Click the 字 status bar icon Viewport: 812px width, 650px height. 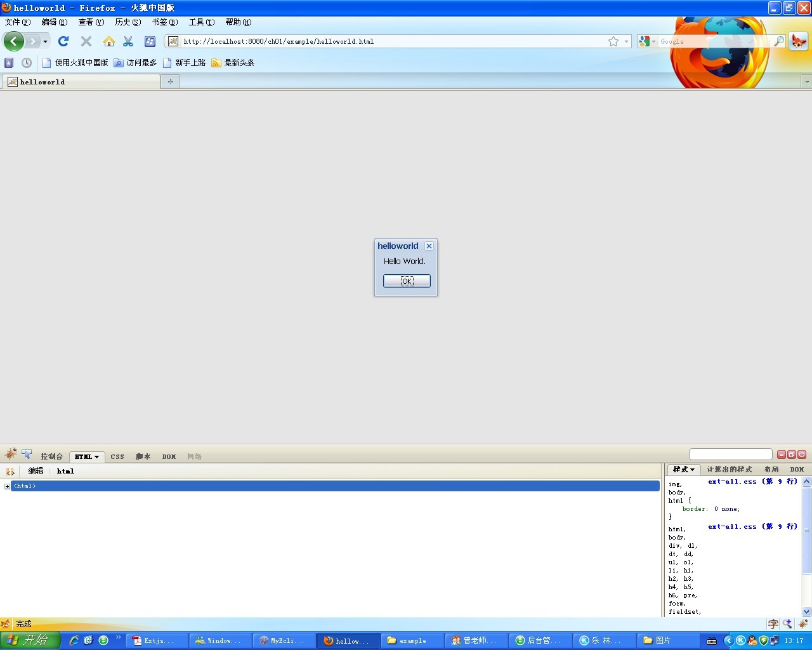(773, 624)
